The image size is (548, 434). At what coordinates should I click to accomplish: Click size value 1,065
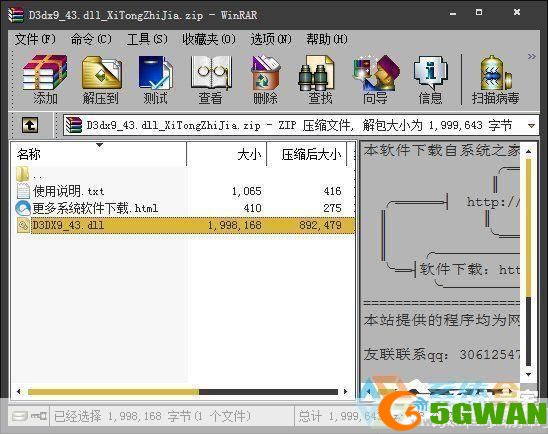pos(246,191)
